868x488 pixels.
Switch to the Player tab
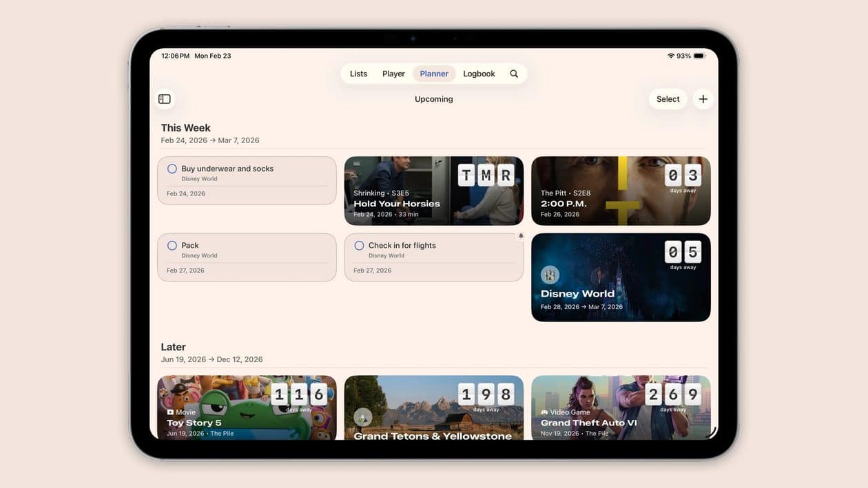[x=393, y=73]
